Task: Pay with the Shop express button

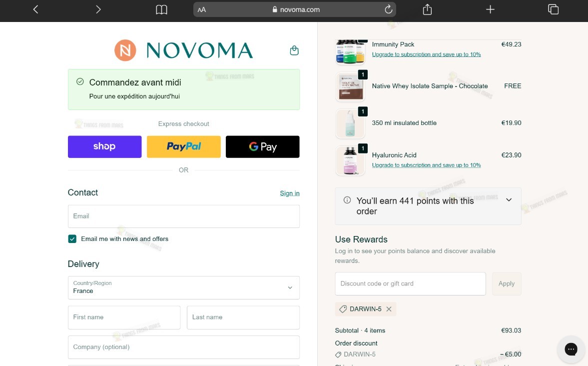Action: [x=104, y=147]
